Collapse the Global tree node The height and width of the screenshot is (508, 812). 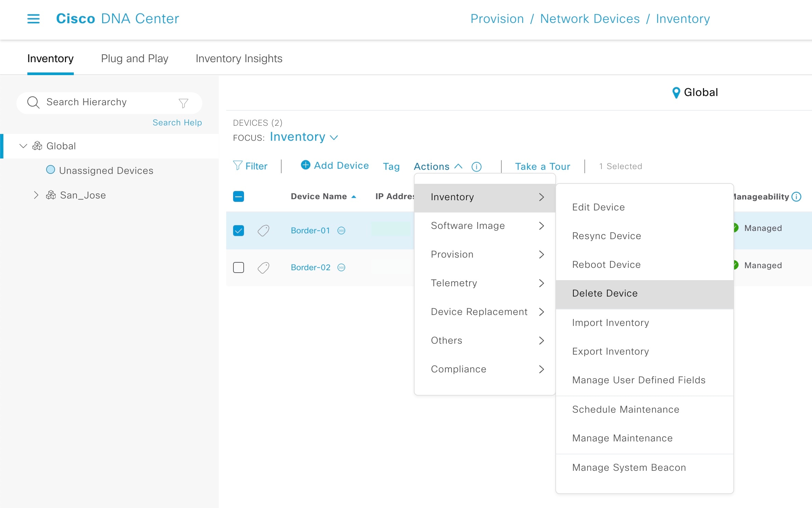click(x=23, y=146)
